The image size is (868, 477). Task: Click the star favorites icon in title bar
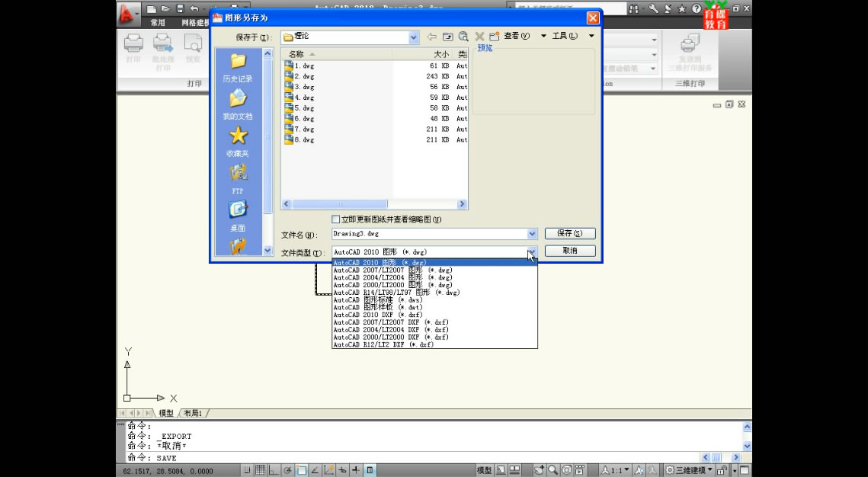682,9
